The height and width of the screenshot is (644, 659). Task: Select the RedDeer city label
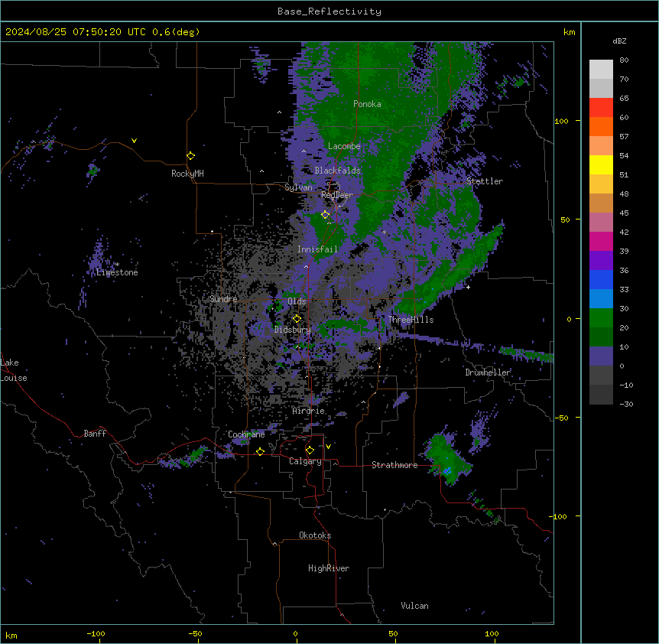[337, 195]
